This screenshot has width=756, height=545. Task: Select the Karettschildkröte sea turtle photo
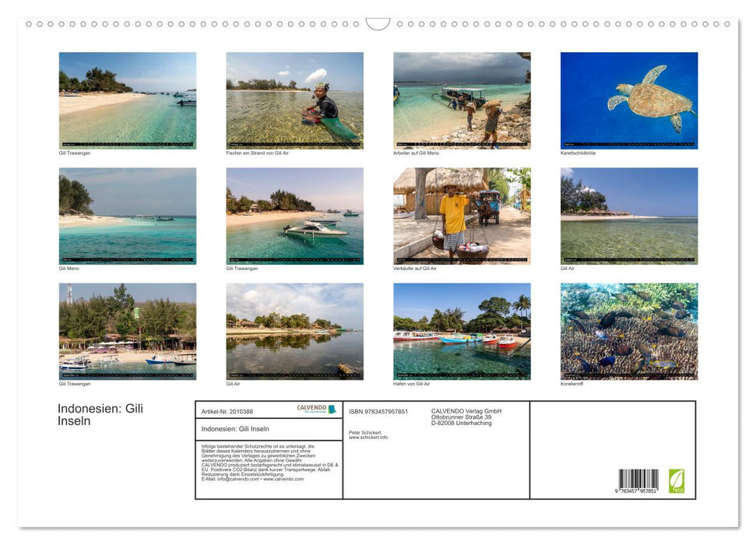[628, 100]
